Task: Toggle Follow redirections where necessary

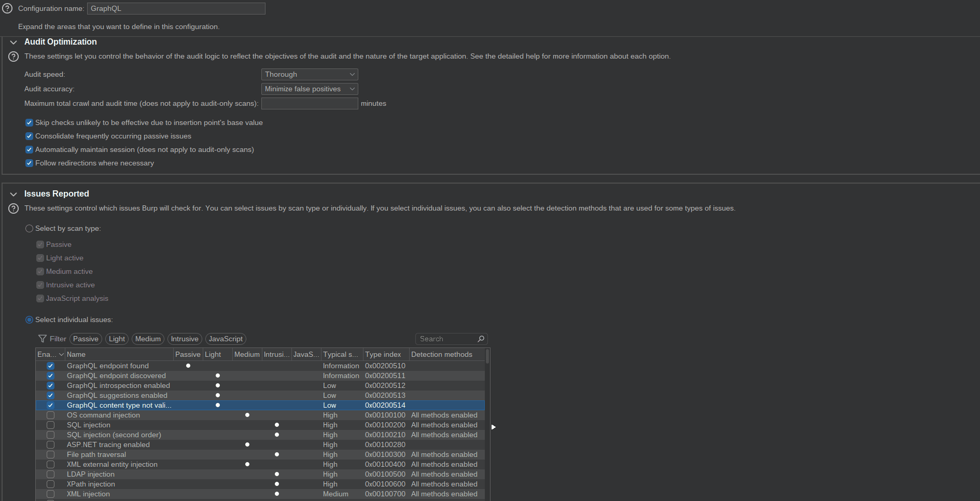Action: point(29,163)
